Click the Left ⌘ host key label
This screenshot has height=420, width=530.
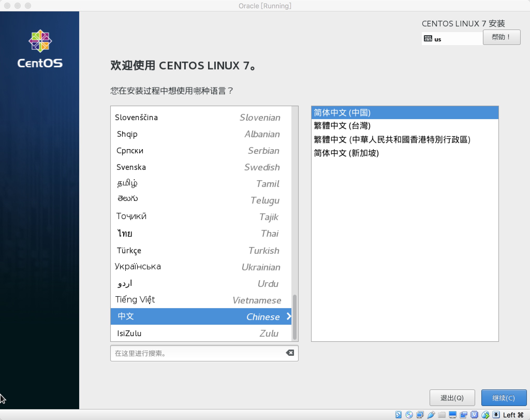click(513, 415)
